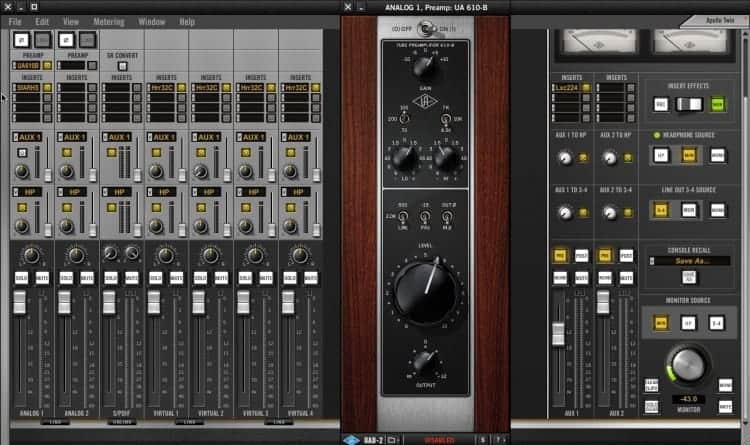Image resolution: width=750 pixels, height=445 pixels.
Task: Select HP as Monitor Source
Action: 688,323
